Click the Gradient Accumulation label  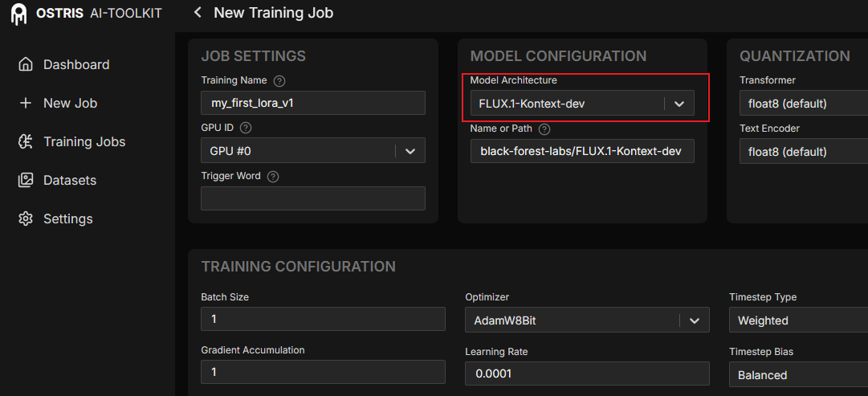pyautogui.click(x=253, y=350)
